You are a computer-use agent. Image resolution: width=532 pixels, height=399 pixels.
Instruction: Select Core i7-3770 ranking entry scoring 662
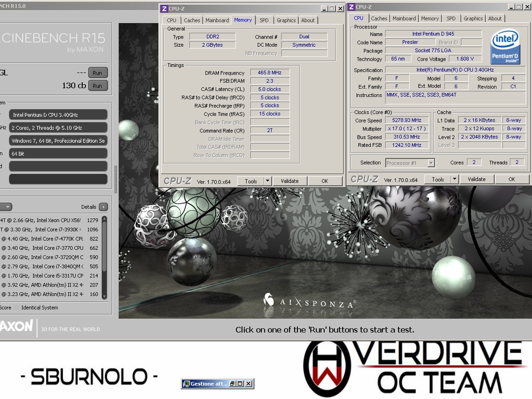[49, 248]
